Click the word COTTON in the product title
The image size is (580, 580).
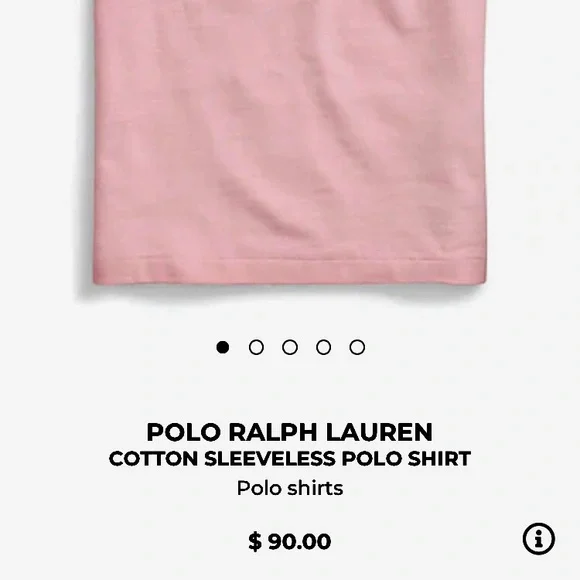(154, 459)
